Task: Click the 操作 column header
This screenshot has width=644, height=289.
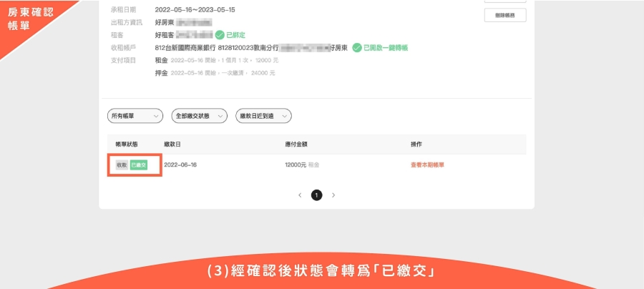Action: coord(416,144)
